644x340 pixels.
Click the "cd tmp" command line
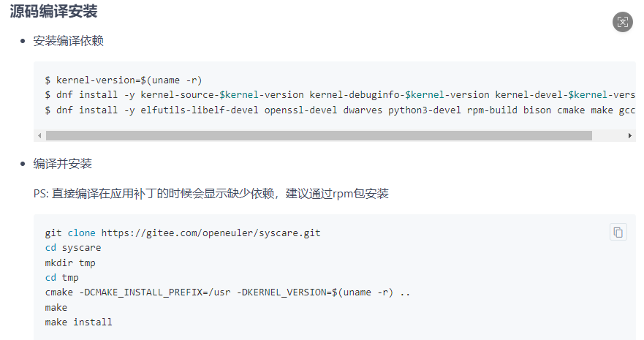61,278
